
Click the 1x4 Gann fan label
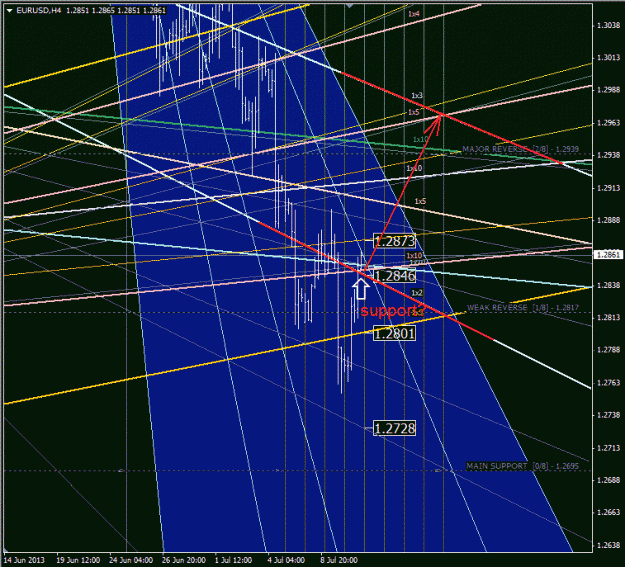click(x=414, y=14)
